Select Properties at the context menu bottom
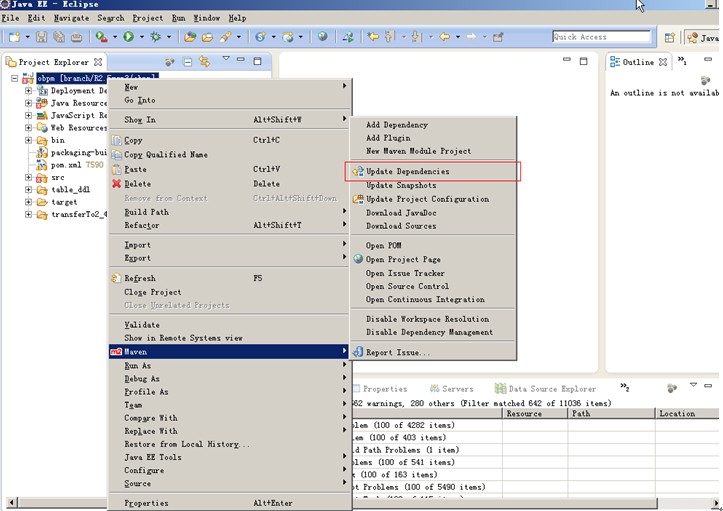The width and height of the screenshot is (723, 511). [x=229, y=503]
